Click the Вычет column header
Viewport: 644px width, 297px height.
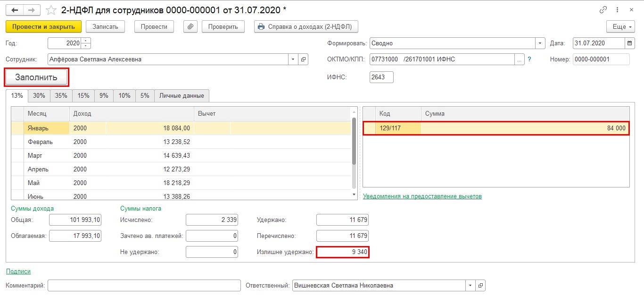click(x=272, y=114)
